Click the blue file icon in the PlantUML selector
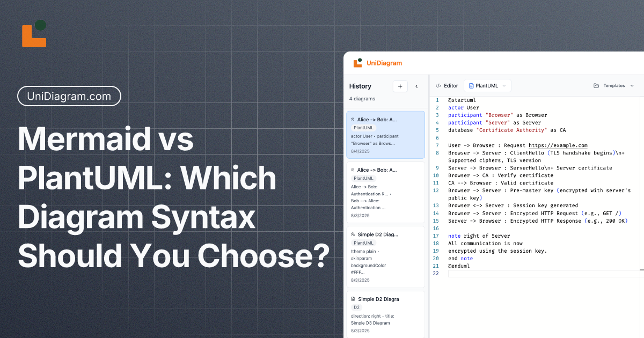The image size is (644, 338). point(471,86)
